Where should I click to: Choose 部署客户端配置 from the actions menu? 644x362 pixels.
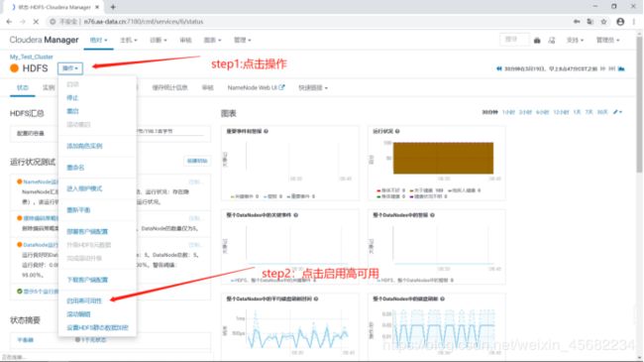click(87, 232)
